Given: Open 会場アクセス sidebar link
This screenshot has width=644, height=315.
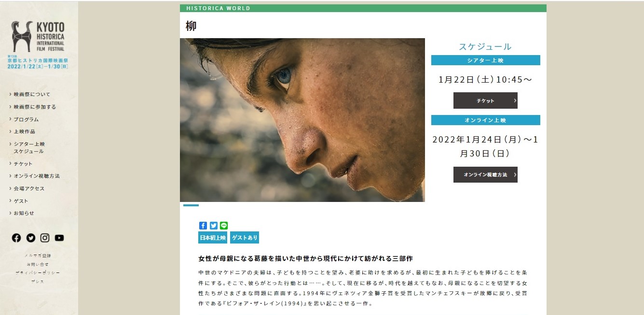Looking at the screenshot, I should pyautogui.click(x=29, y=188).
